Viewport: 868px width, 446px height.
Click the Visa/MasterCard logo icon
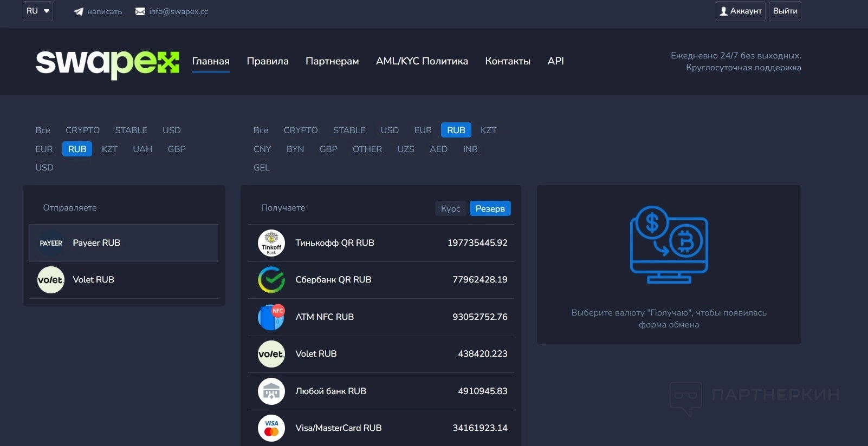click(271, 428)
